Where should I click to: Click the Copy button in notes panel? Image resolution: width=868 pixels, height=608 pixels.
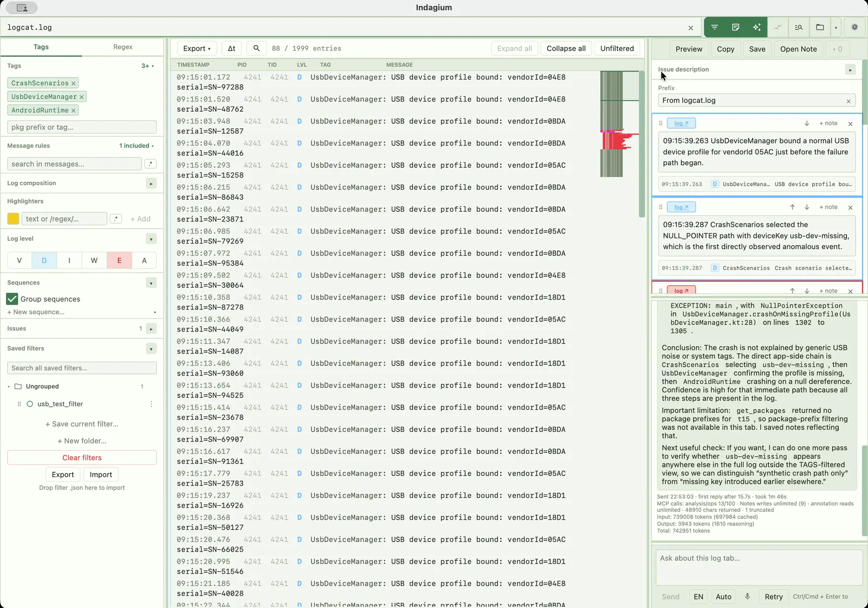click(726, 49)
